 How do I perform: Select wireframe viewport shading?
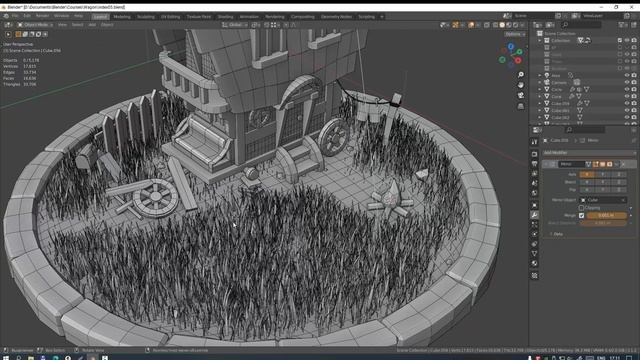pos(495,25)
